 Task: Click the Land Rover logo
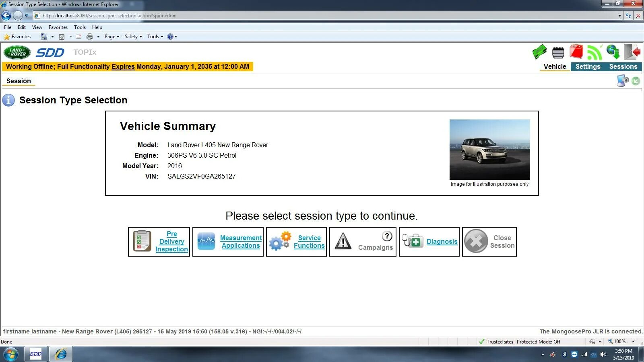[x=17, y=52]
